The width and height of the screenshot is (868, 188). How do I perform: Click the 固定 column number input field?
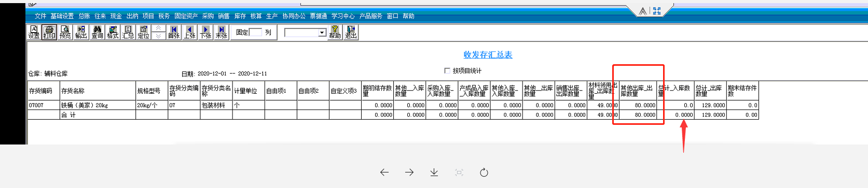coord(255,32)
